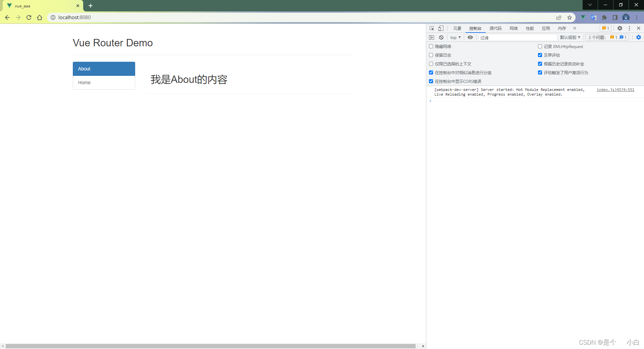Image resolution: width=644 pixels, height=349 pixels.
Task: Expand DevTools overflow tabs chevron
Action: (x=575, y=28)
